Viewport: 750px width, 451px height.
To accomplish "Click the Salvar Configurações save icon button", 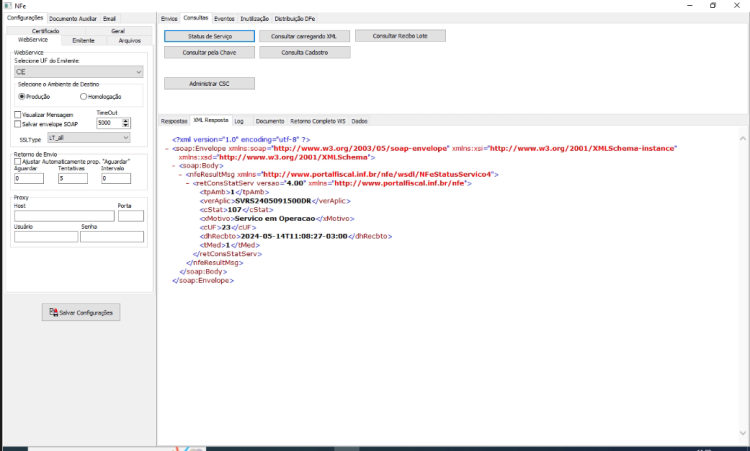I will tap(81, 312).
